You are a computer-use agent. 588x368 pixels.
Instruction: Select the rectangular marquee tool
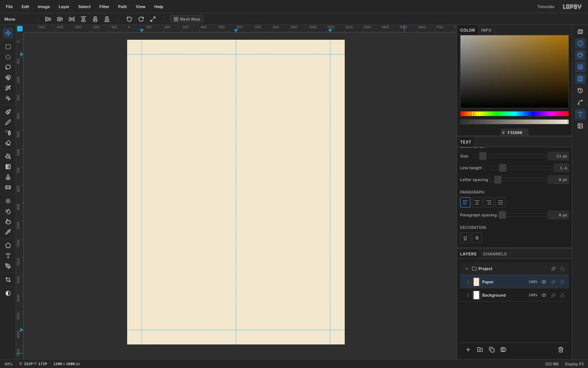pos(8,47)
